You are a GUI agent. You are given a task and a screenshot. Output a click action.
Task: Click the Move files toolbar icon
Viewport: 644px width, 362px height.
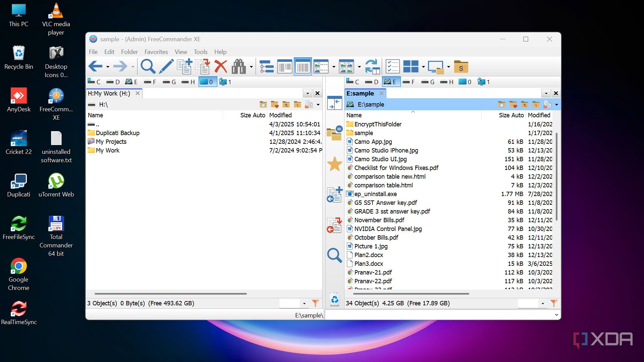click(203, 66)
